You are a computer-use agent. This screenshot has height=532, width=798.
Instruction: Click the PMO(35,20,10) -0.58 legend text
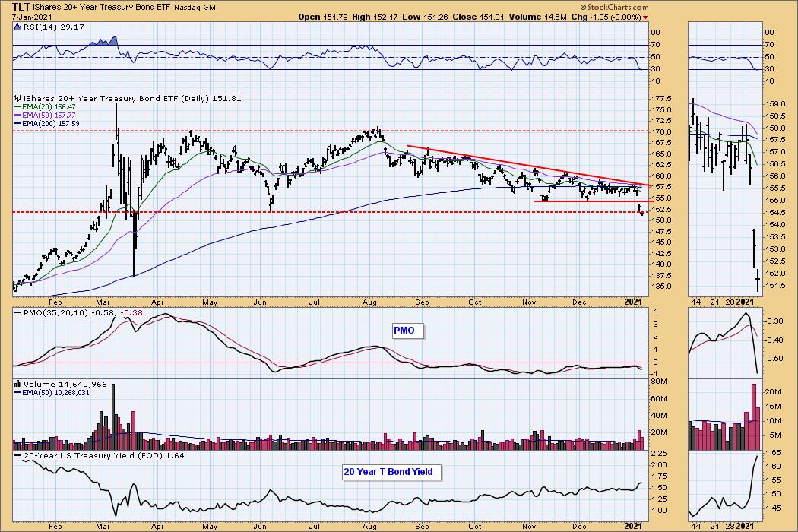pos(70,312)
